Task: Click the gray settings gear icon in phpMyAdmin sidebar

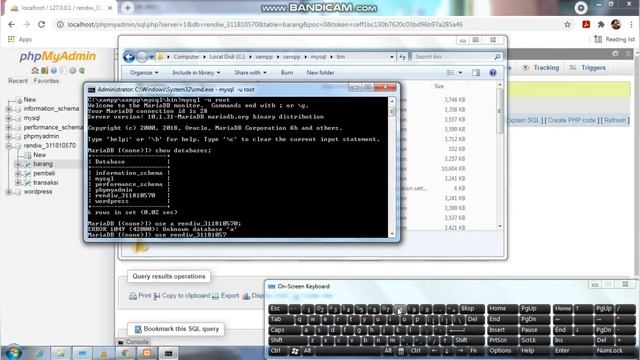Action: (73, 71)
